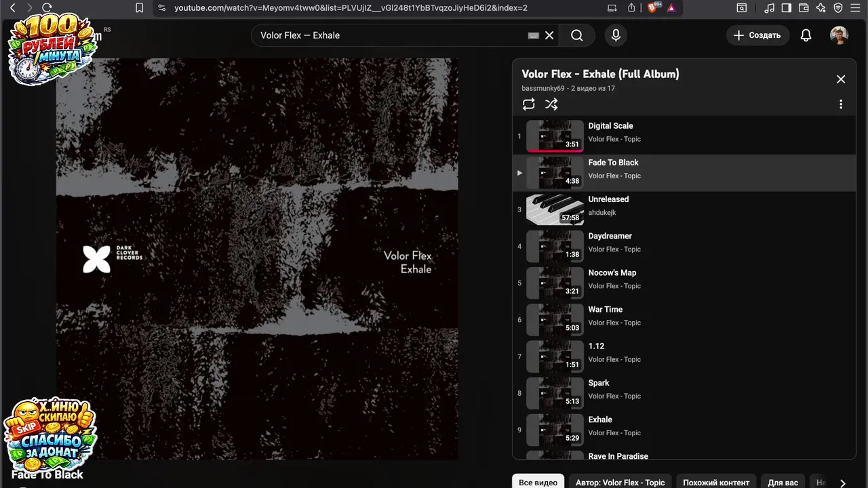Open Brave Shields lion icon
Image resolution: width=868 pixels, height=488 pixels.
tap(654, 7)
